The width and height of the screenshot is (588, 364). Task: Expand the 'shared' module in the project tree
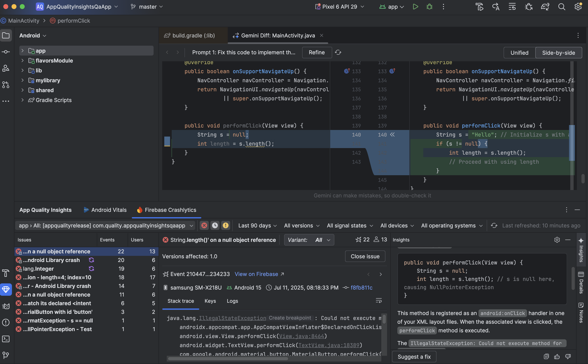22,90
